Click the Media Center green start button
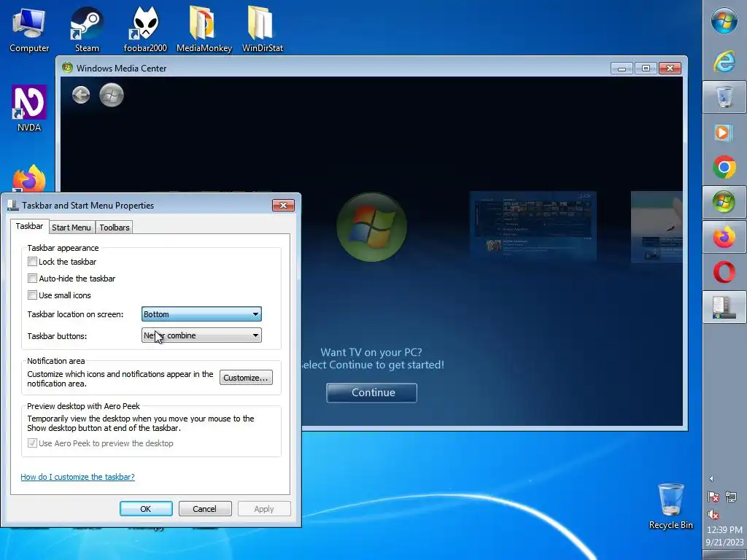 point(112,95)
